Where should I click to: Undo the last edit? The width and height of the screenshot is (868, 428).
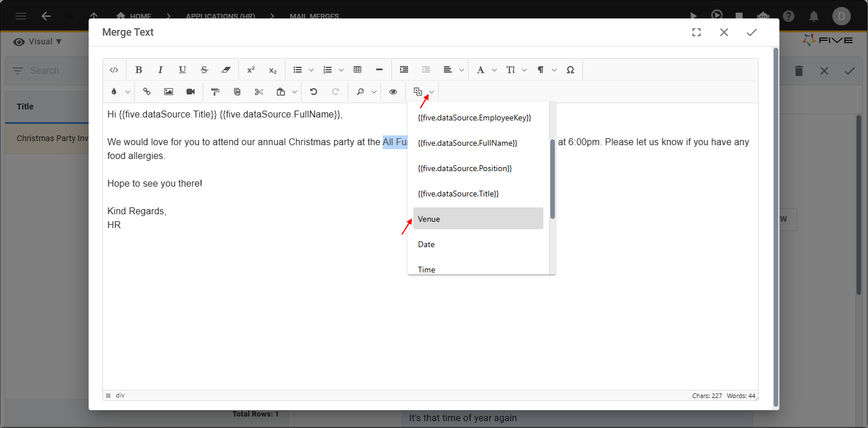pyautogui.click(x=314, y=92)
